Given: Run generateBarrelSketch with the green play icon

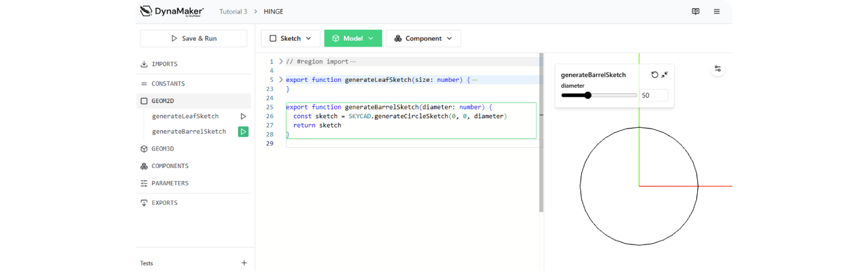Looking at the screenshot, I should [243, 132].
